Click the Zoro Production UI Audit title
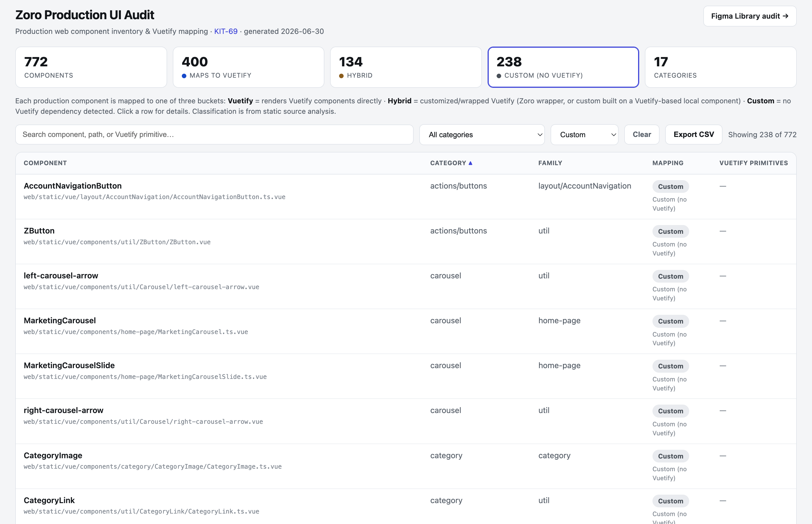 click(85, 15)
